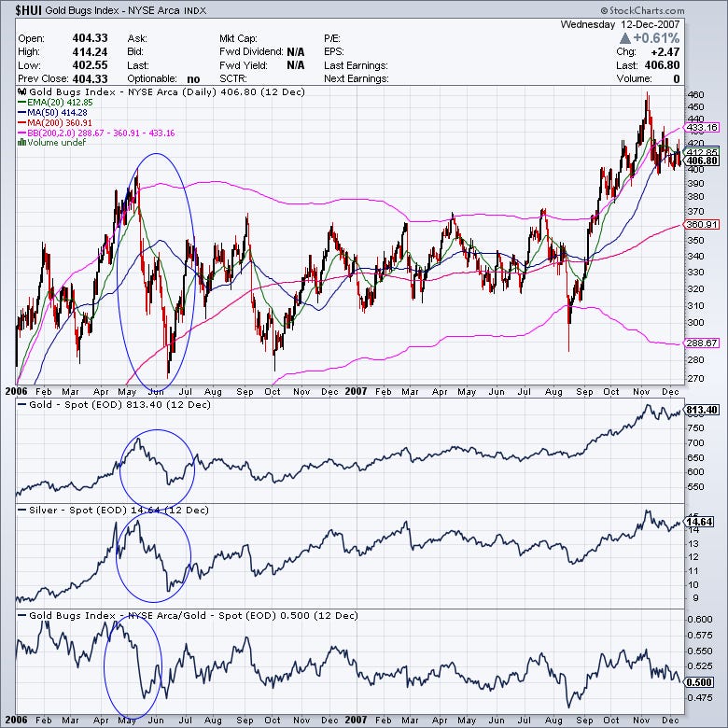
Task: Click the MA(200) 360.91 legend entry
Action: coord(55,122)
